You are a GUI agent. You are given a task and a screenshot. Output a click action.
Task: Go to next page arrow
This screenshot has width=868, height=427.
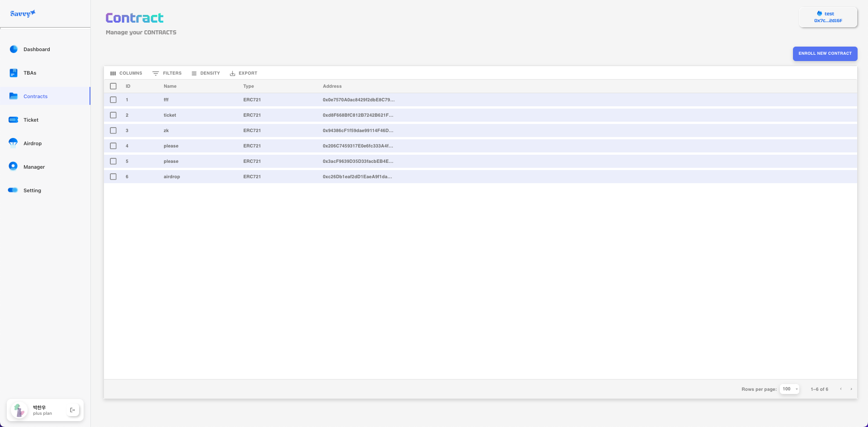[851, 389]
